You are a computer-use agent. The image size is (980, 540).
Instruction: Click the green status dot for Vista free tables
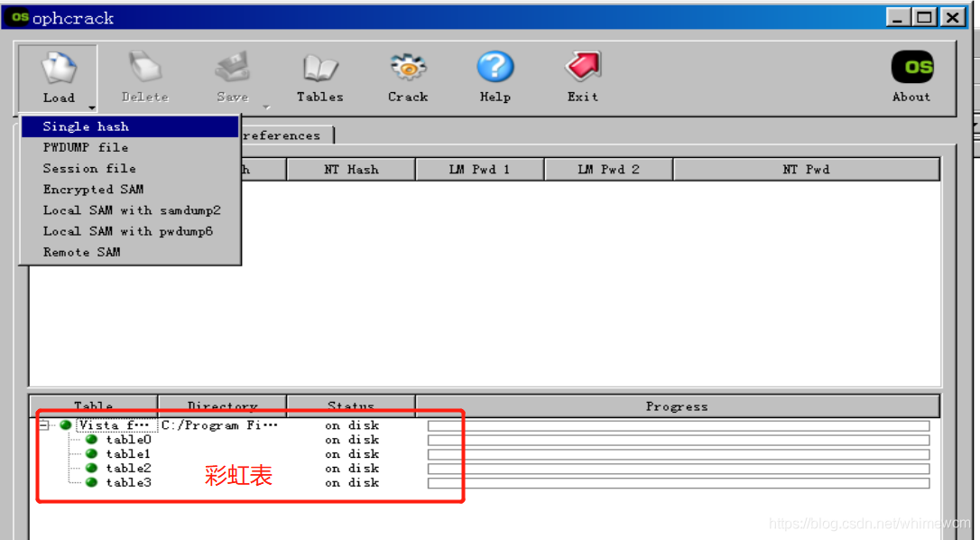point(65,425)
